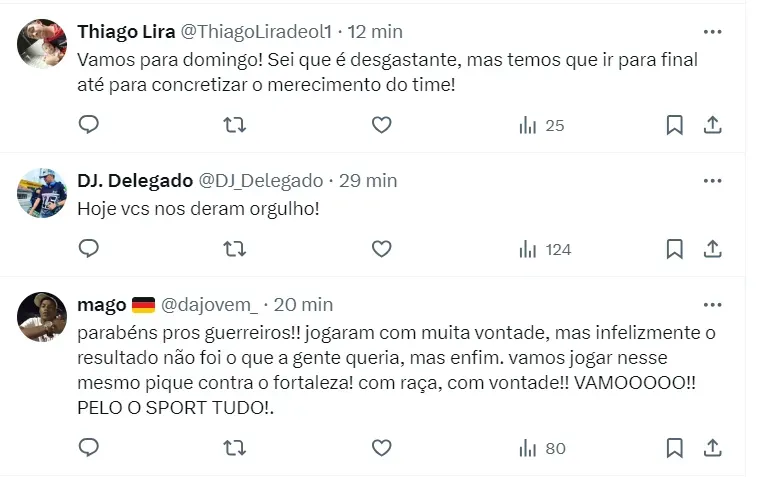Bookmark mago's tweet

click(675, 448)
